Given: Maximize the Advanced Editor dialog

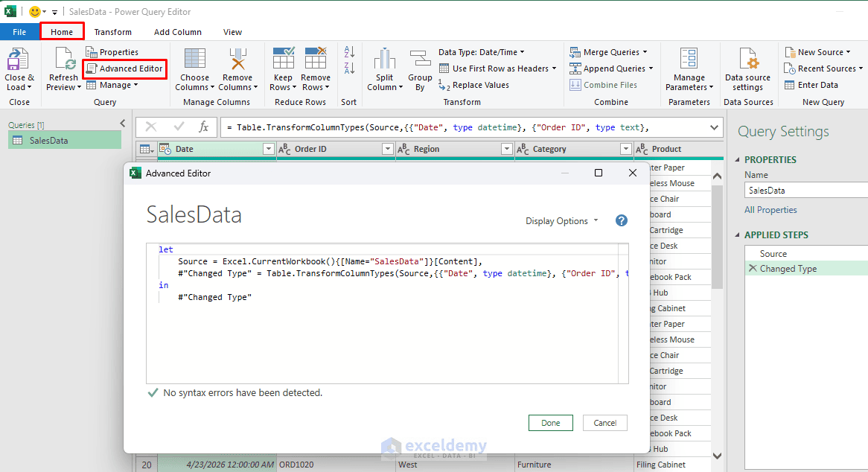Looking at the screenshot, I should coord(599,173).
